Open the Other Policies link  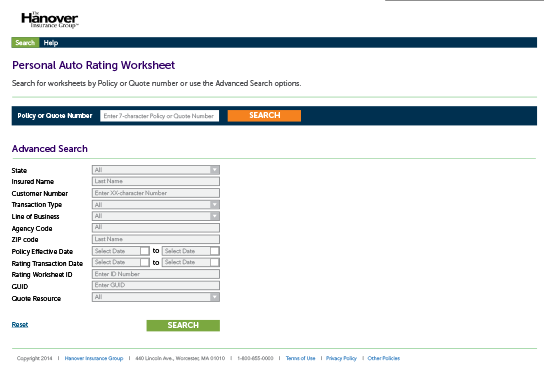pyautogui.click(x=384, y=358)
